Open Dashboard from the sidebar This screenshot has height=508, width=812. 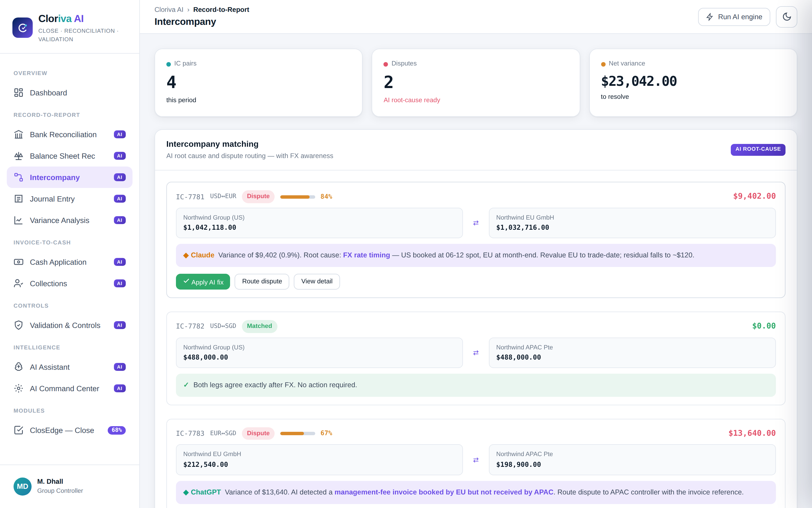pyautogui.click(x=69, y=93)
